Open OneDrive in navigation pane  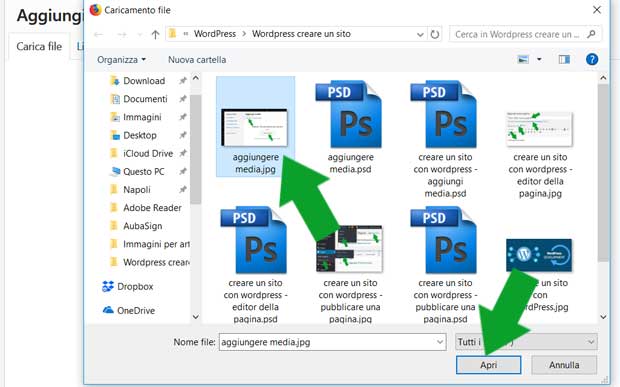coord(136,311)
